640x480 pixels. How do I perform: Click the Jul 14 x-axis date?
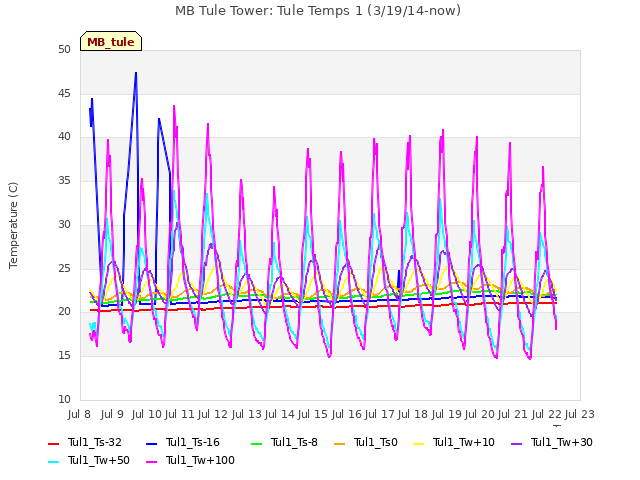pos(280,414)
